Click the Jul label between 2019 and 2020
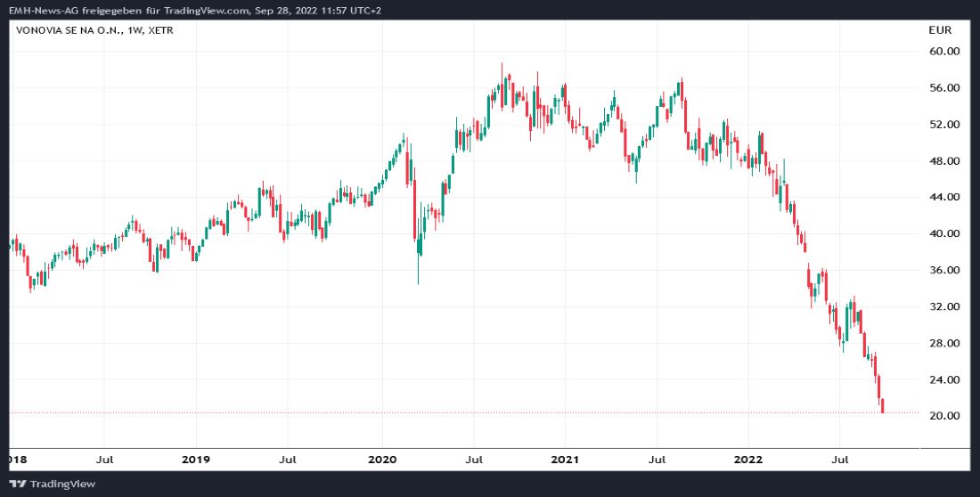Image resolution: width=980 pixels, height=497 pixels. pyautogui.click(x=288, y=460)
